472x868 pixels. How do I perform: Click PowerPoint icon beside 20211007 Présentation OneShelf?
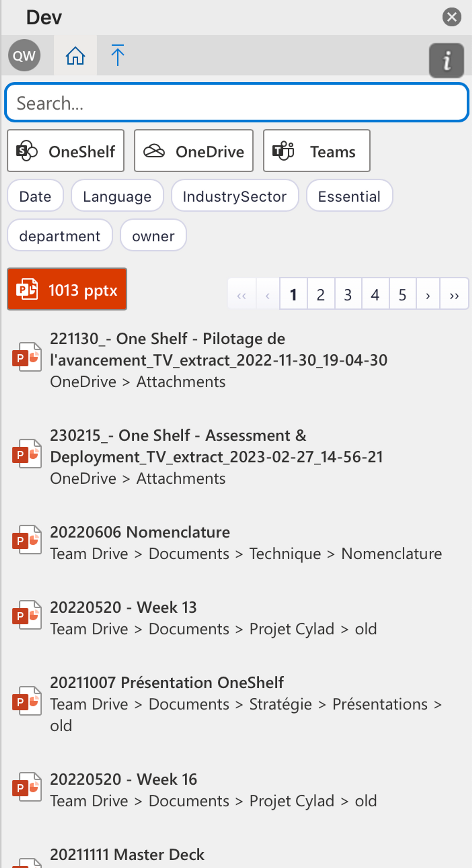[x=27, y=701]
